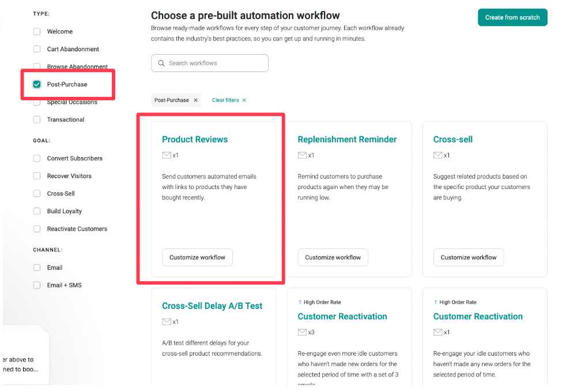Enable the Welcome type filter
This screenshot has height=392, width=581.
36,31
